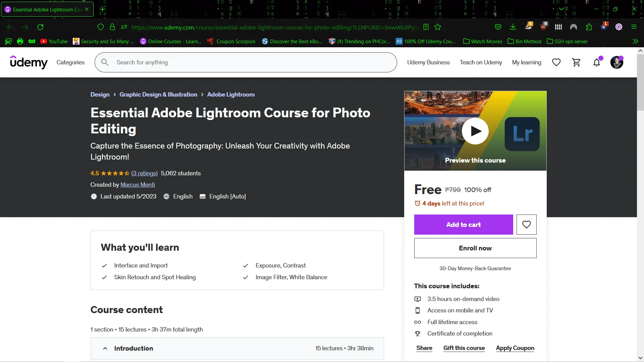This screenshot has width=644, height=362.
Task: Click the browser address bar URL
Action: 275,27
